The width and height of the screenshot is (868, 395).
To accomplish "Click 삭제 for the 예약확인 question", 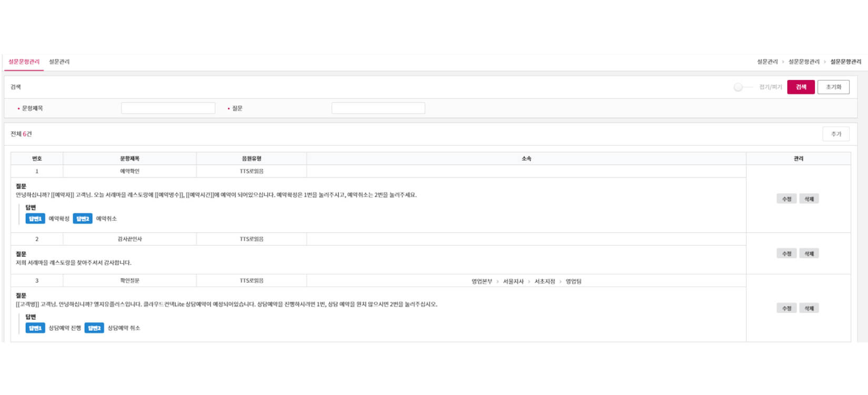I will coord(809,199).
